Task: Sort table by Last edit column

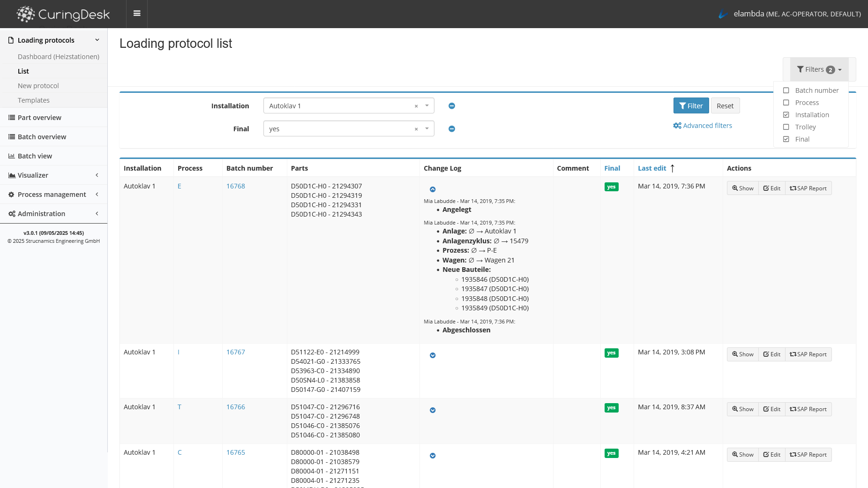Action: (x=652, y=168)
